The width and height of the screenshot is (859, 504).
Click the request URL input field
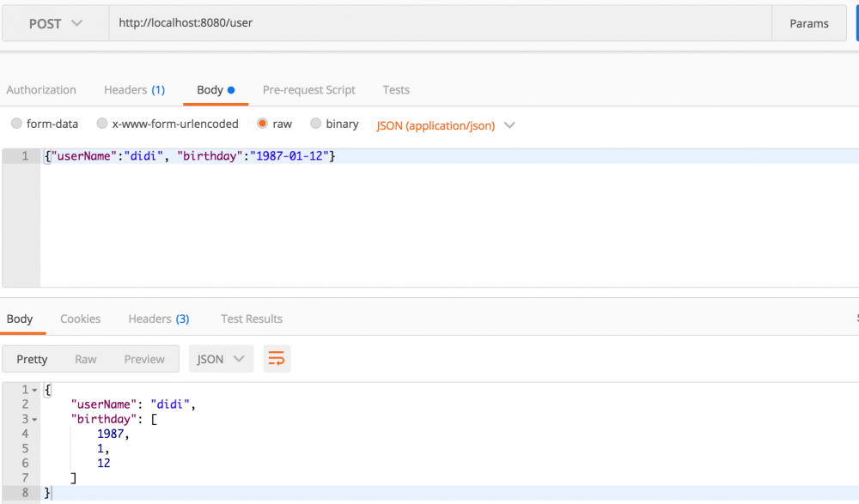pyautogui.click(x=441, y=23)
